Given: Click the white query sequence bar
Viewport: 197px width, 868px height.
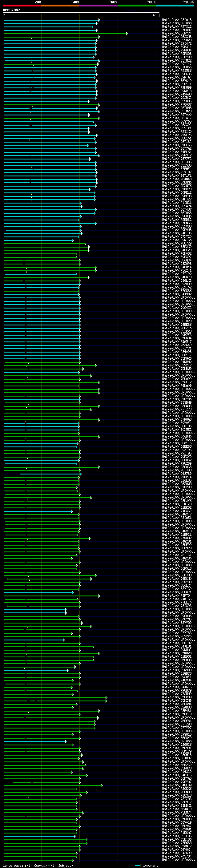Looking at the screenshot, I should (81, 12).
